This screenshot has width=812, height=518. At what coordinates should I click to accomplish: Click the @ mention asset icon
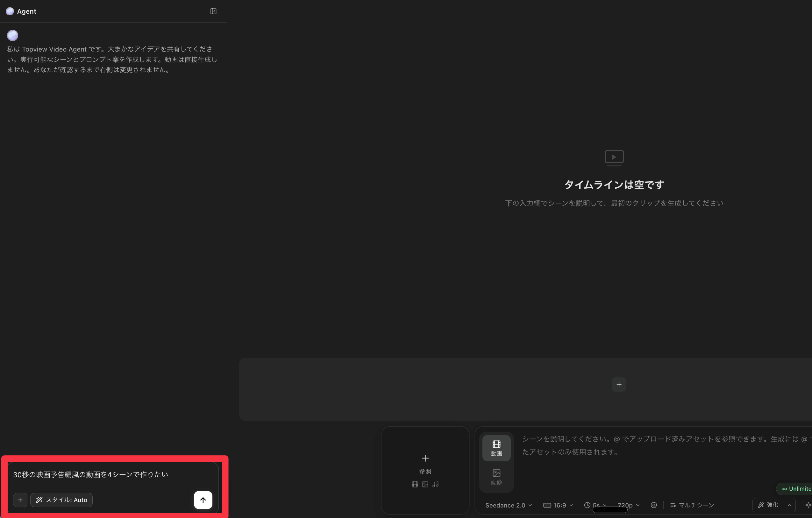[653, 505]
